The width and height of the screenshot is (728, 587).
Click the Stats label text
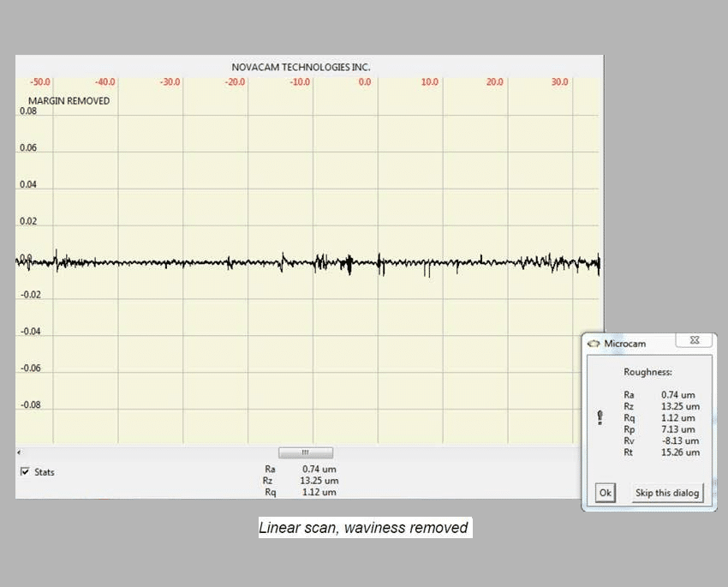(44, 472)
